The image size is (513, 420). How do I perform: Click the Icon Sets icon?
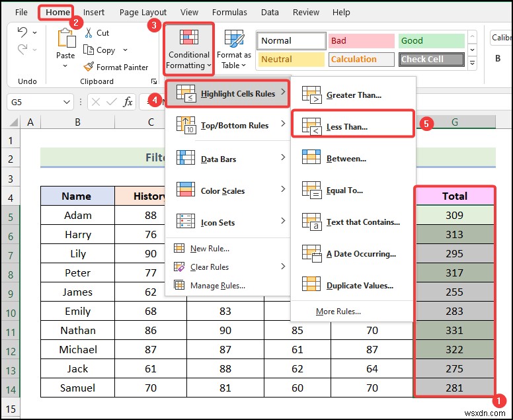point(186,221)
